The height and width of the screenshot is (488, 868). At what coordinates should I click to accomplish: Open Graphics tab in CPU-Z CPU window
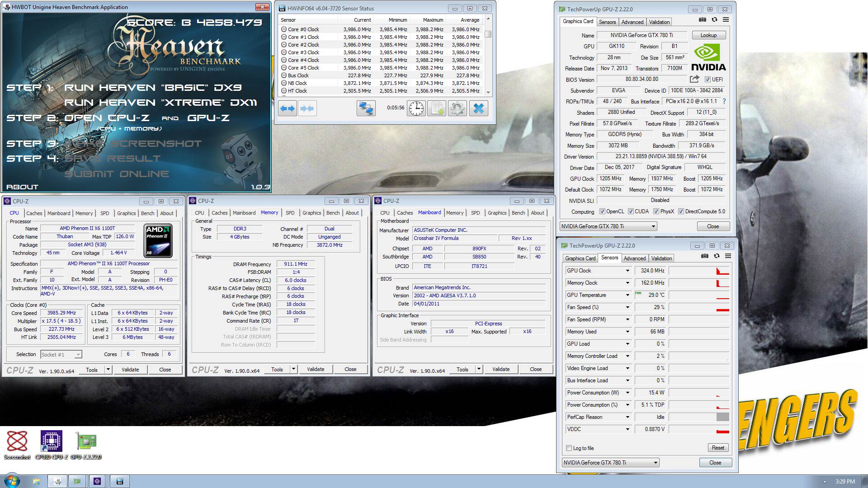click(127, 213)
